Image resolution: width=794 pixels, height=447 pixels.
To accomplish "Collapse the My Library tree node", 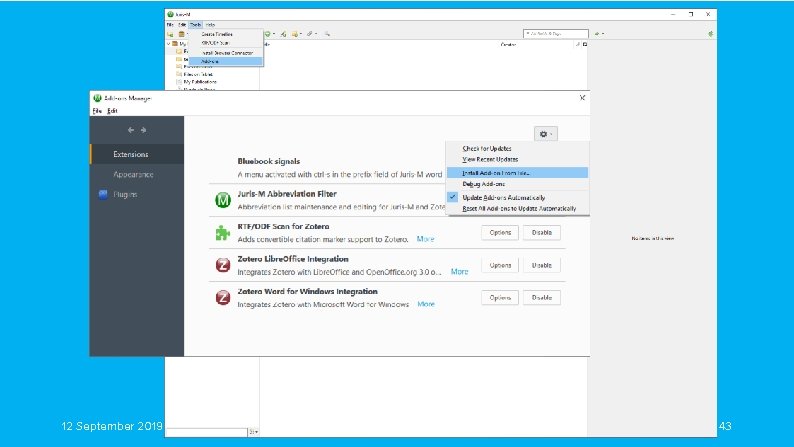I will pos(169,44).
